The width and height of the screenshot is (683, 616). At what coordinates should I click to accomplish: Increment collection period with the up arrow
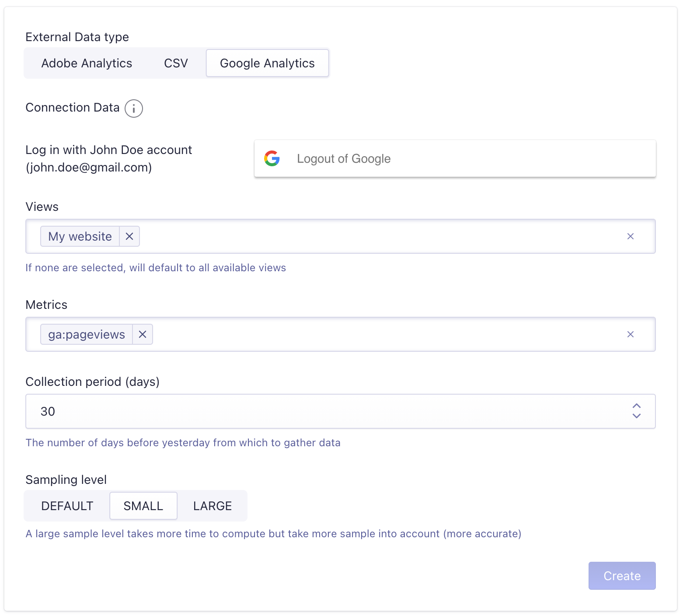tap(637, 406)
